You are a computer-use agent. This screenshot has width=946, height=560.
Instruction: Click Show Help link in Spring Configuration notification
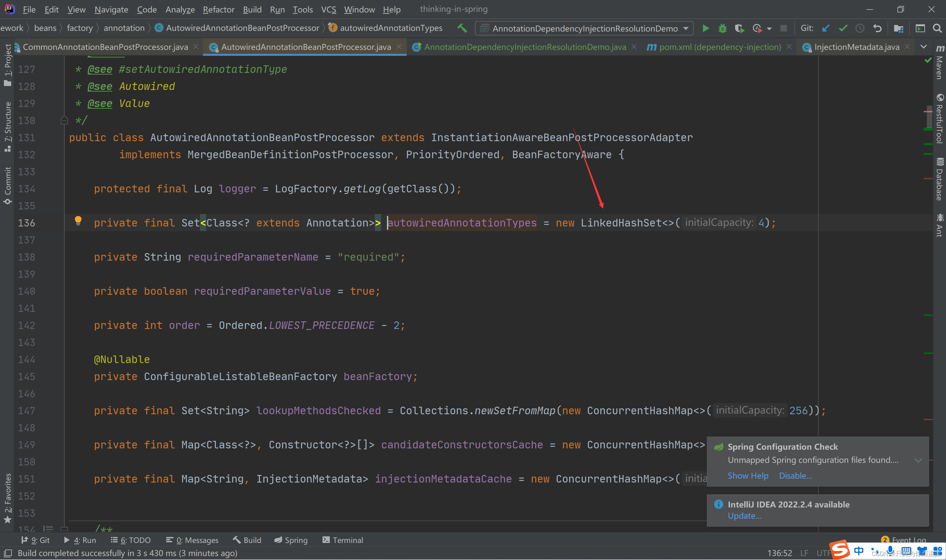pyautogui.click(x=747, y=475)
